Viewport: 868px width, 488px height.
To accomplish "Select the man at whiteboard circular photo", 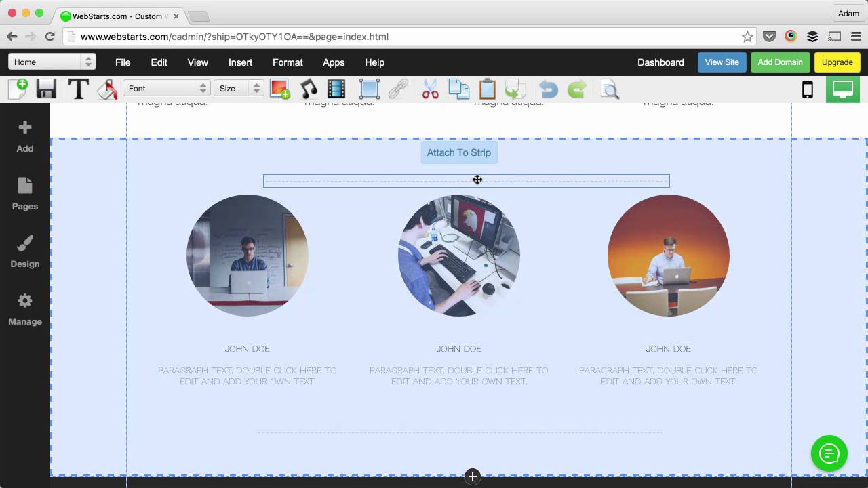I will 248,256.
